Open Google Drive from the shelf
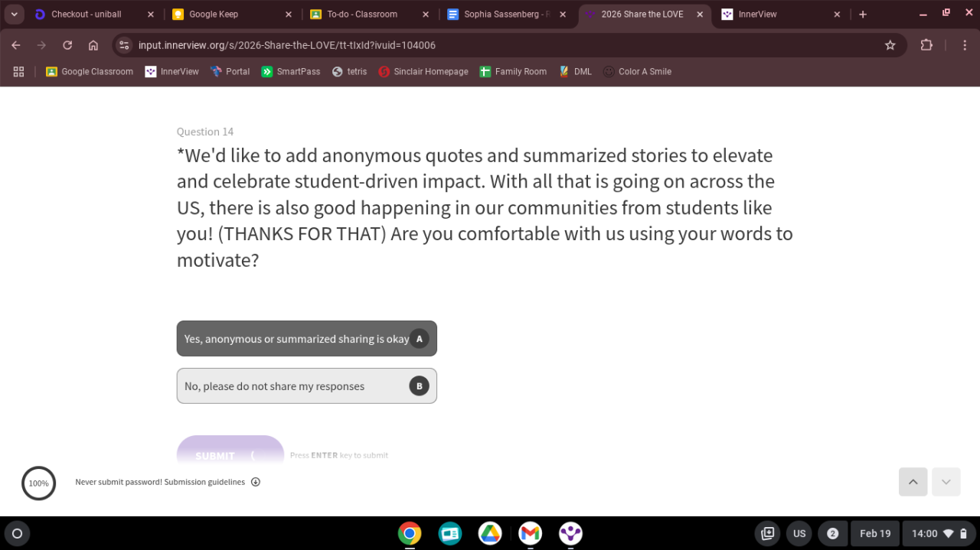980x550 pixels. pos(490,533)
